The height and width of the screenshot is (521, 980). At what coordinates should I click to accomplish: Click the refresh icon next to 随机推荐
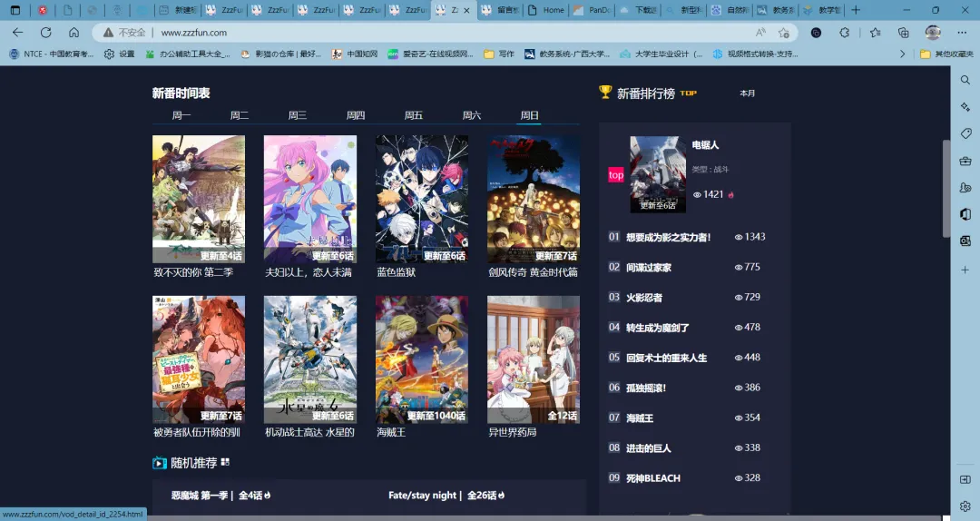pyautogui.click(x=225, y=462)
